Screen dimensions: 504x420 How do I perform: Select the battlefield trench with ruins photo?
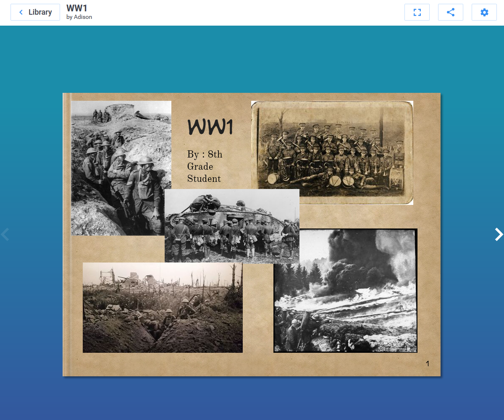click(x=163, y=307)
